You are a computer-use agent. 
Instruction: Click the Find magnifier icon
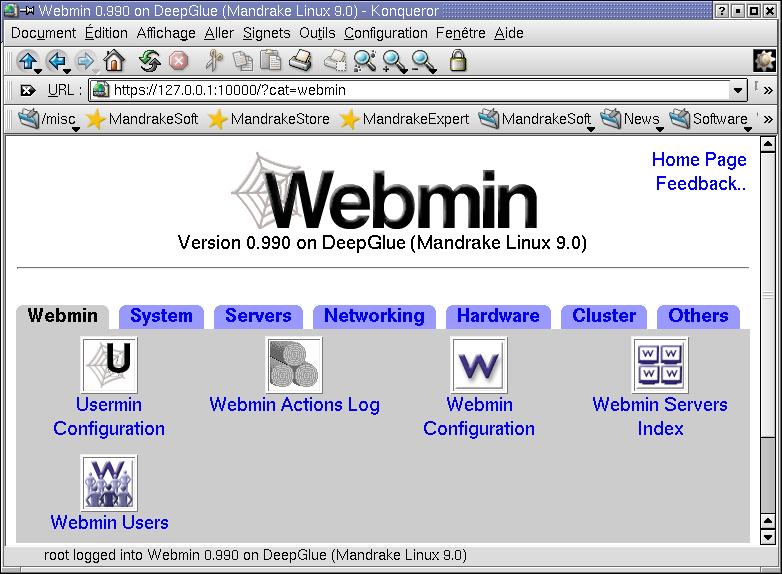[365, 61]
